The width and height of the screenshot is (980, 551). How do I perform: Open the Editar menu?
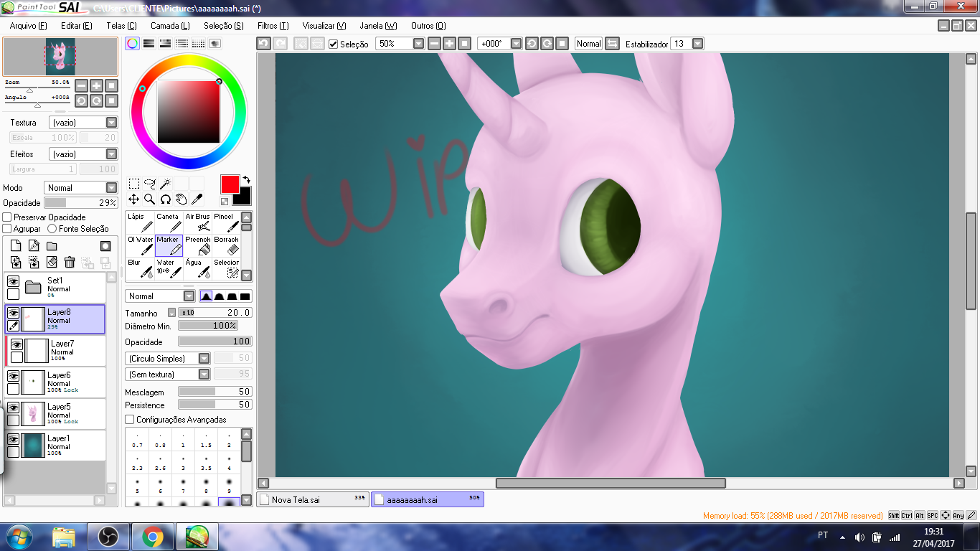point(77,26)
